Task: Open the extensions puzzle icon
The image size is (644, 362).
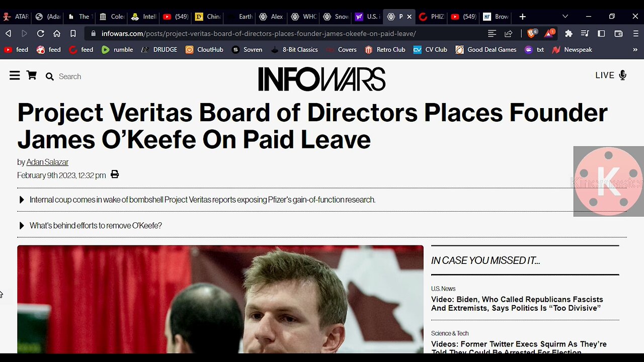Action: tap(569, 34)
